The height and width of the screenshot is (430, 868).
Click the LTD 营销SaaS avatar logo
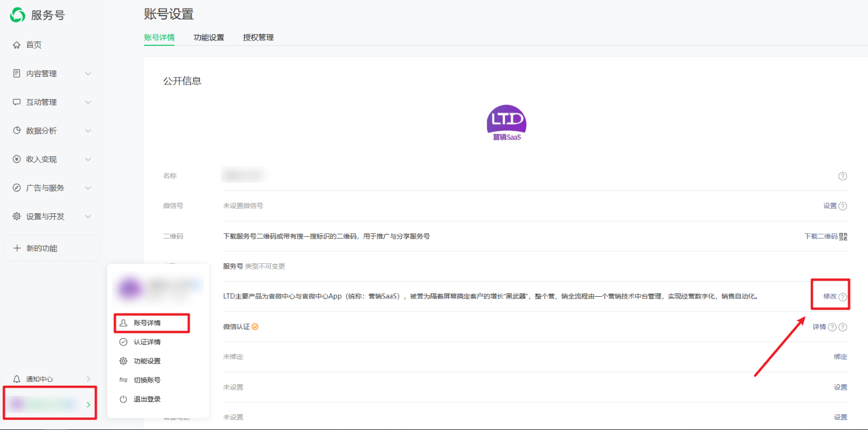point(506,123)
